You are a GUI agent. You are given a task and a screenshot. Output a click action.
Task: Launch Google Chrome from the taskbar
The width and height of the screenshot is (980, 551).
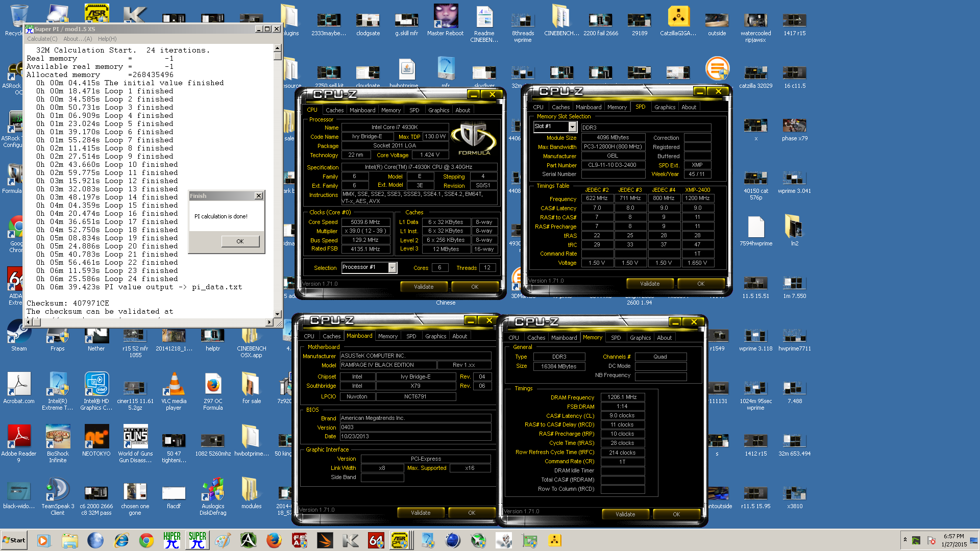[146, 540]
